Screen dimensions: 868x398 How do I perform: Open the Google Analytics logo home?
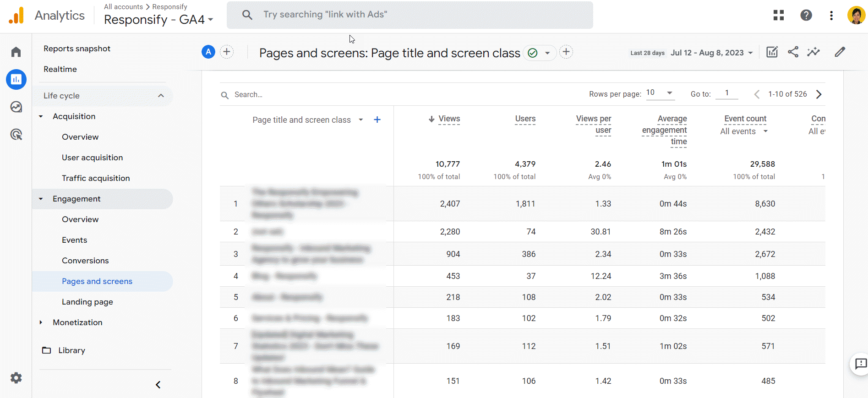click(16, 15)
